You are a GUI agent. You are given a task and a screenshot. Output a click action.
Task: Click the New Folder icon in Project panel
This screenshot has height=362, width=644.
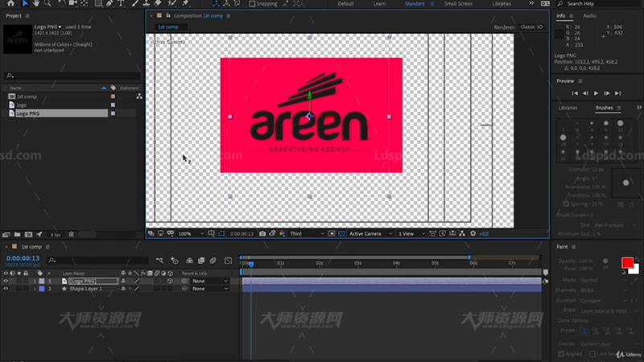click(x=17, y=234)
